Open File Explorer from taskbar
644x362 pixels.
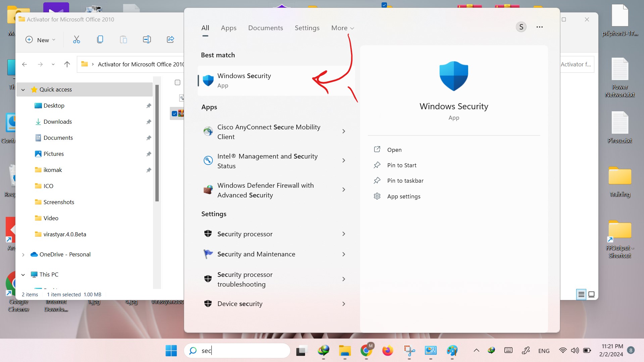point(345,351)
